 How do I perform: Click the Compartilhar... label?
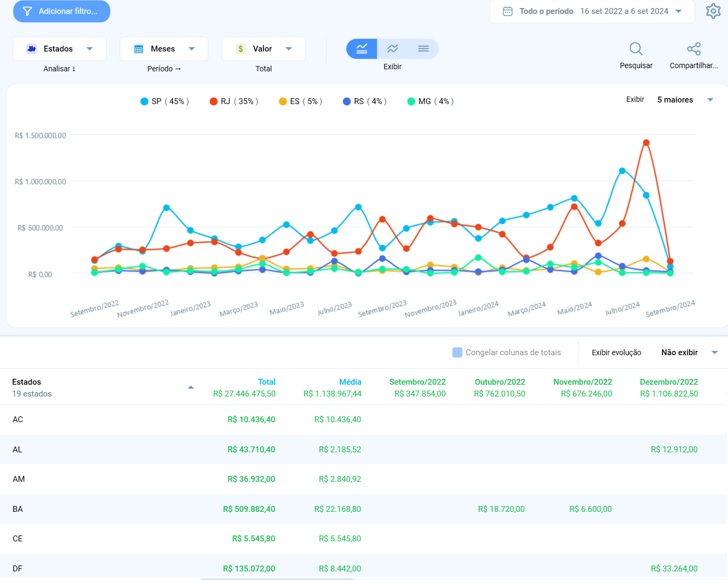click(694, 65)
